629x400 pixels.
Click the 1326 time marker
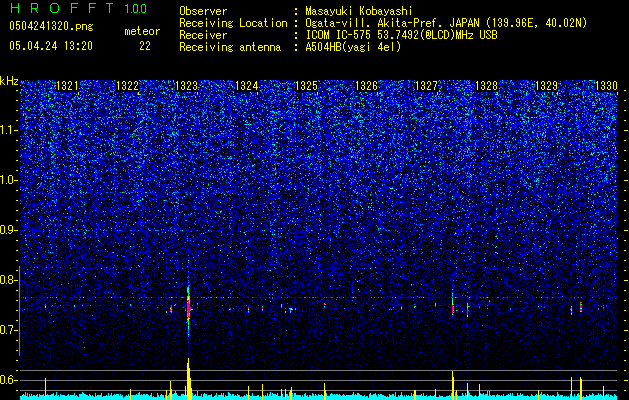(366, 86)
